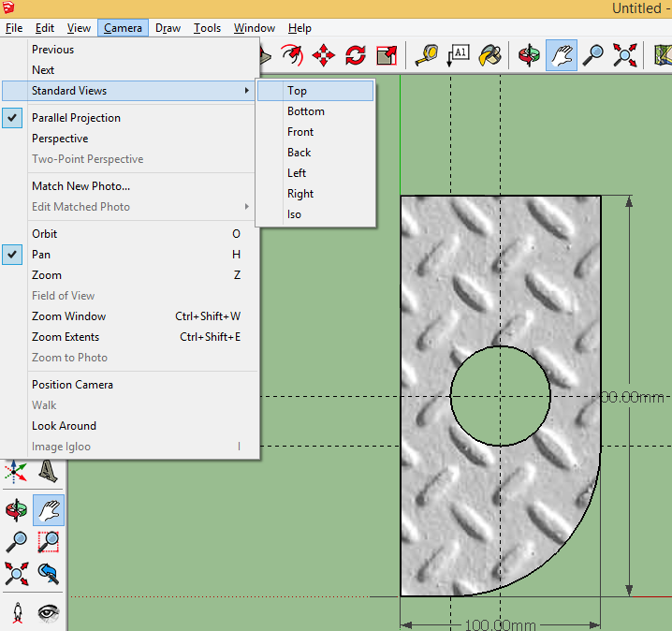672x631 pixels.
Task: Click Zoom Extents in the Camera menu
Action: (66, 337)
